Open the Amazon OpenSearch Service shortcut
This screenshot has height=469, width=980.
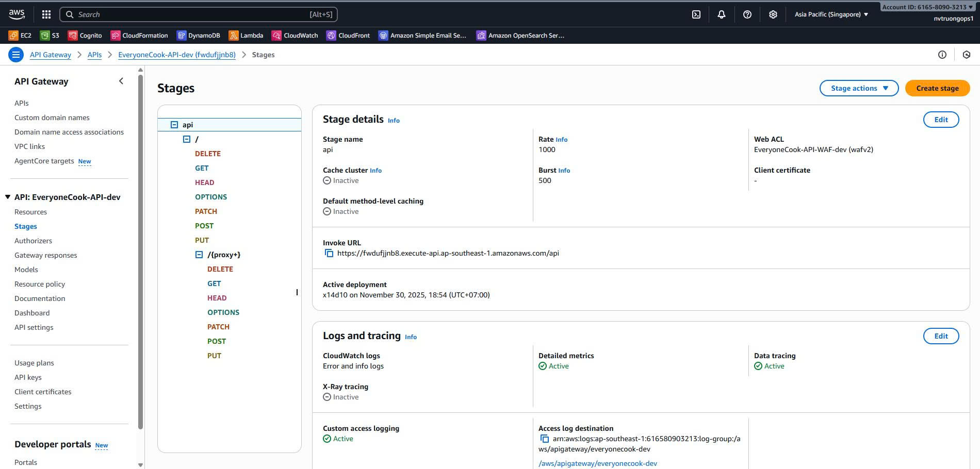(520, 36)
